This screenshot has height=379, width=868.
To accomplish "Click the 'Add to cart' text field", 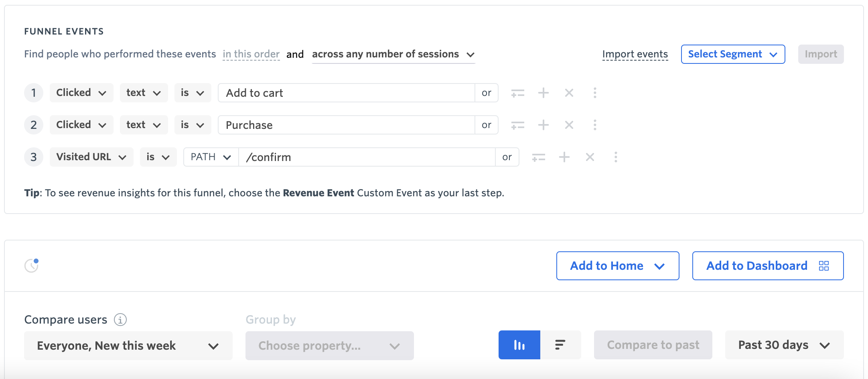I will point(346,93).
